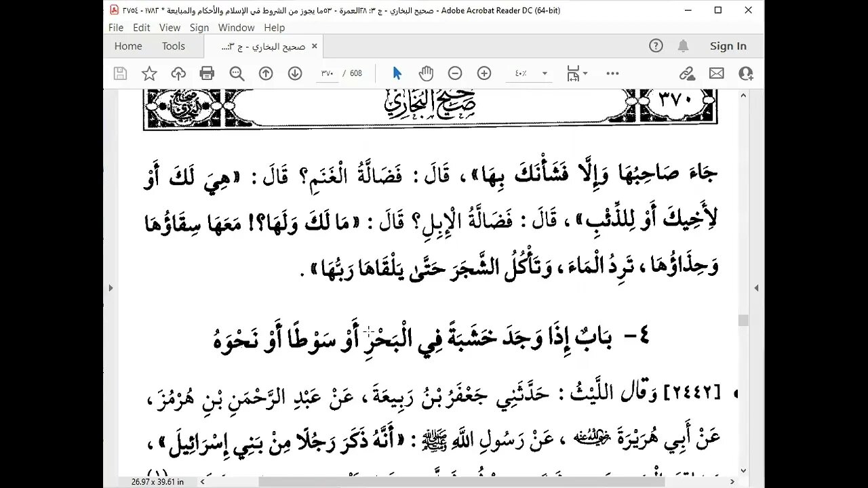This screenshot has height=488, width=868.
Task: Share a link to the file
Action: [x=687, y=73]
